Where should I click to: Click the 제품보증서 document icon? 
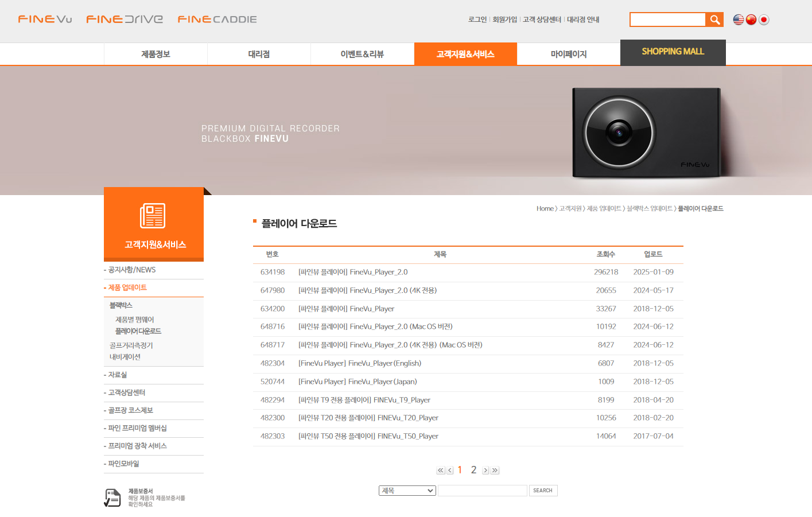(x=112, y=497)
